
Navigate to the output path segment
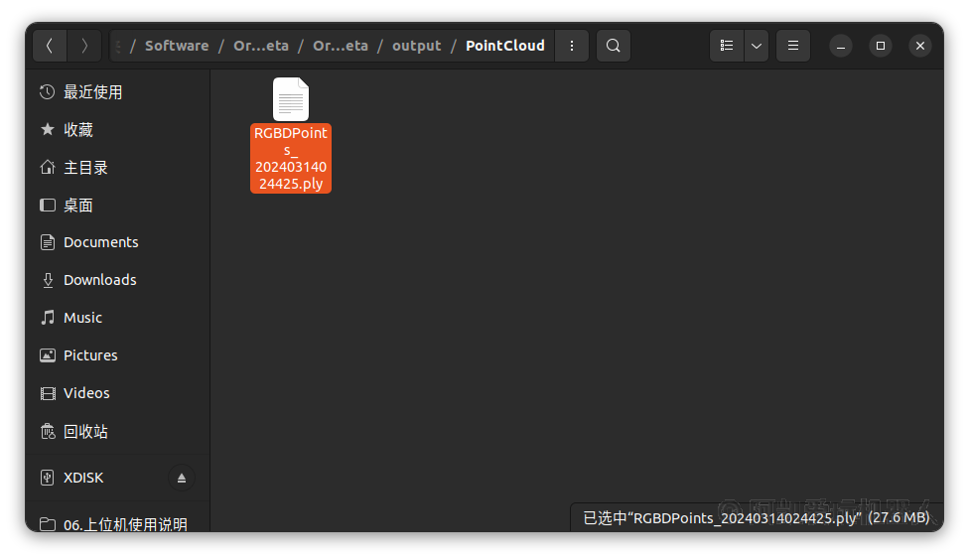coord(416,46)
